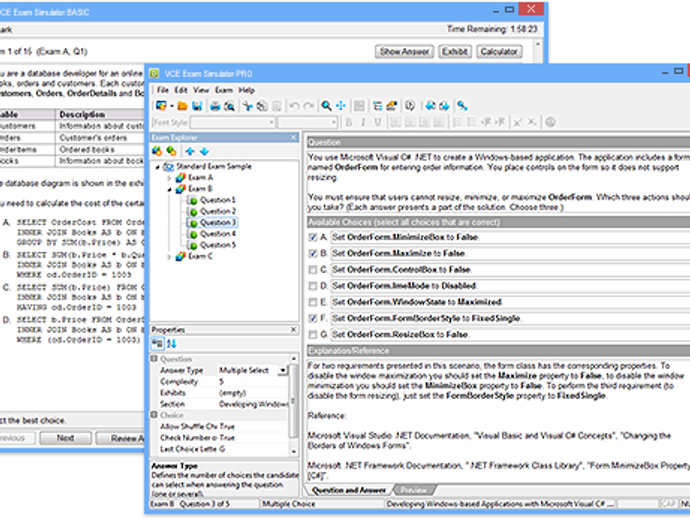Click the Cut scissors icon
690x518 pixels.
pos(248,106)
